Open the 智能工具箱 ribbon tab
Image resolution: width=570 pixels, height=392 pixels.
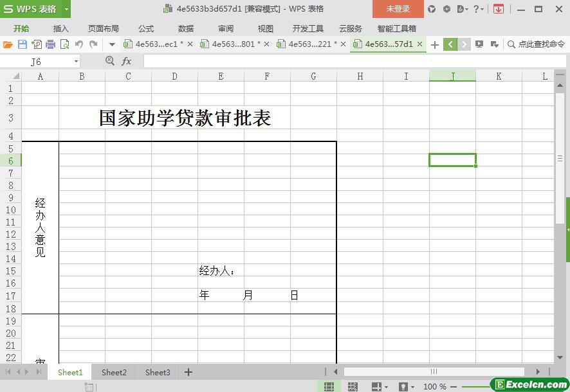396,29
